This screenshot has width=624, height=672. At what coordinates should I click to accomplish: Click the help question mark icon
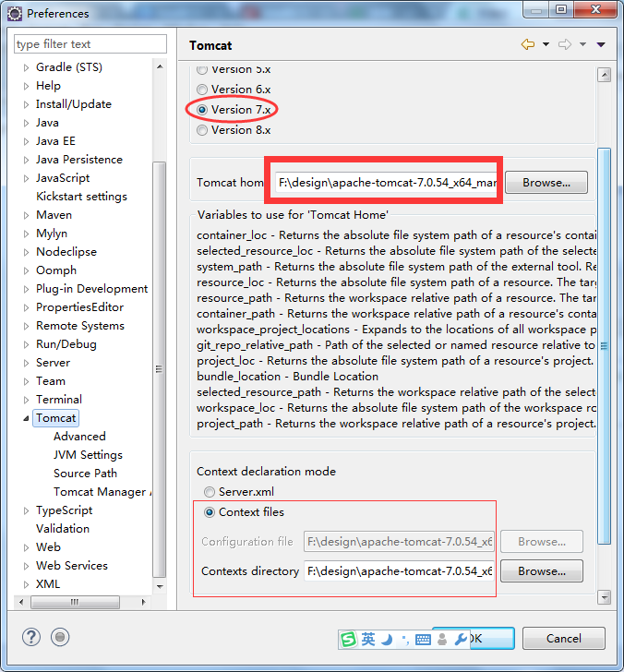tap(31, 637)
